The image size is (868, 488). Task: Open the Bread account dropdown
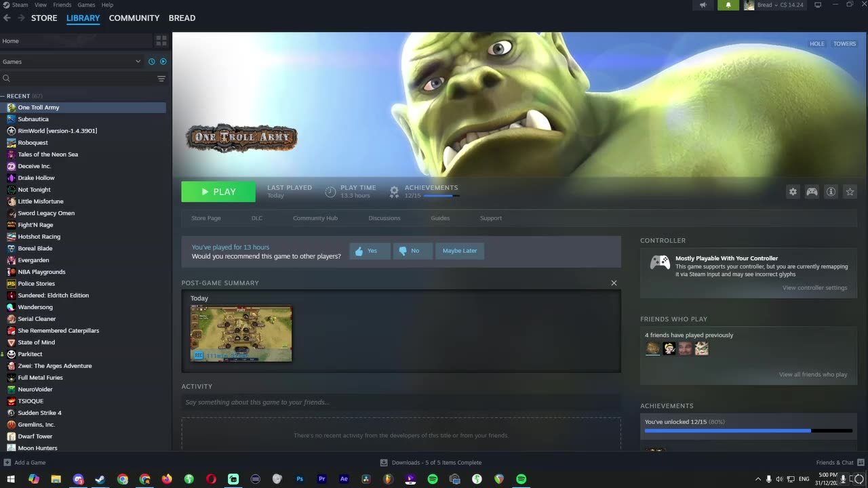[x=774, y=5]
